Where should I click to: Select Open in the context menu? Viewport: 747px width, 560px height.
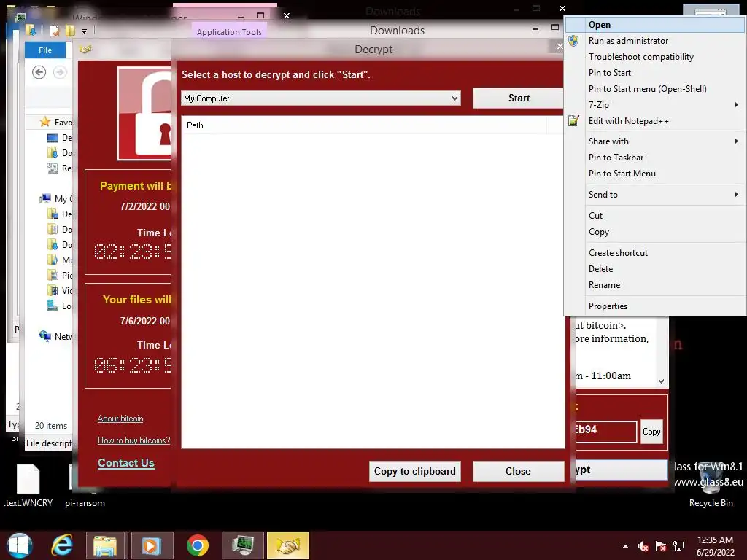(x=655, y=25)
